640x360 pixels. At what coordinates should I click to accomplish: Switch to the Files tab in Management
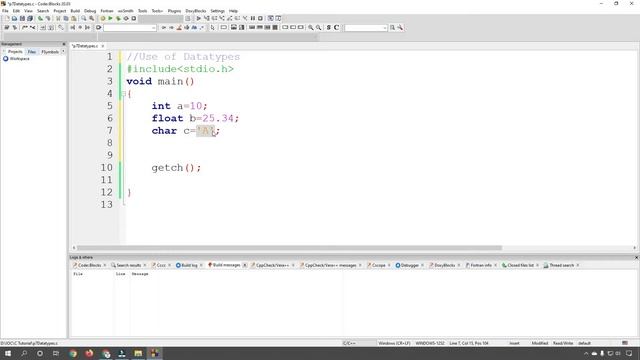click(x=31, y=52)
